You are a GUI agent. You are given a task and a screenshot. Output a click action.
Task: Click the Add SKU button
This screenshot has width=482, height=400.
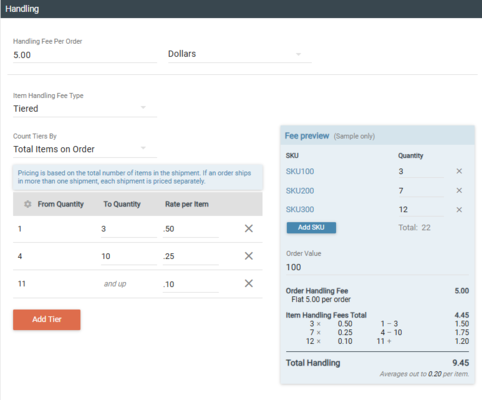point(311,227)
